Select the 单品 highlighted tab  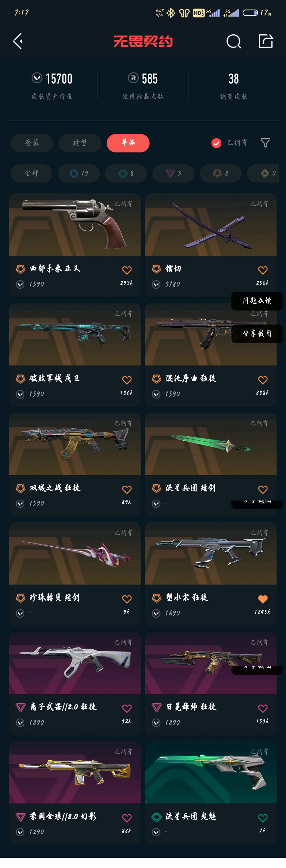click(x=128, y=143)
